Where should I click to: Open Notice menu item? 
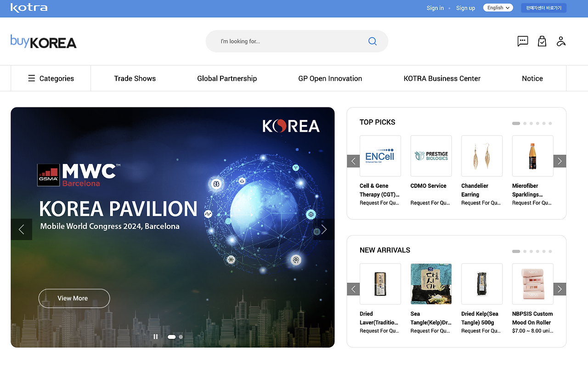pos(532,79)
